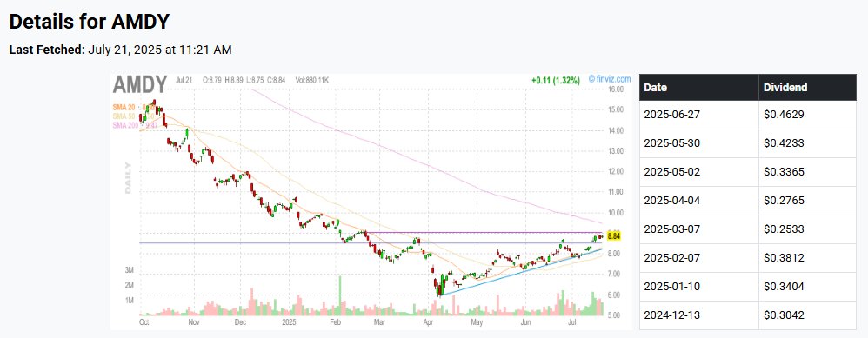Click the AMDY stock chart image
This screenshot has width=868, height=338.
[371, 202]
